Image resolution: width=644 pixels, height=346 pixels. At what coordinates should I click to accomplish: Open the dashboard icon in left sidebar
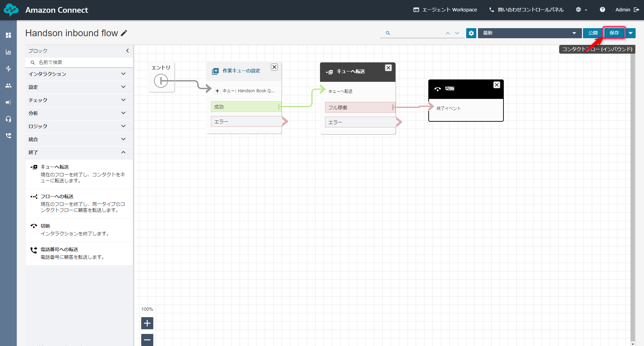click(x=8, y=35)
